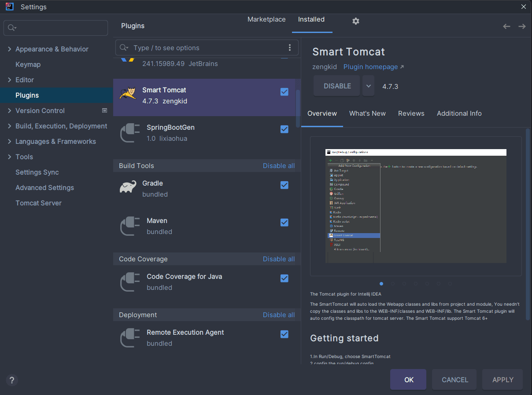This screenshot has width=532, height=395.
Task: Click Disable all for Build Tools
Action: click(x=279, y=166)
